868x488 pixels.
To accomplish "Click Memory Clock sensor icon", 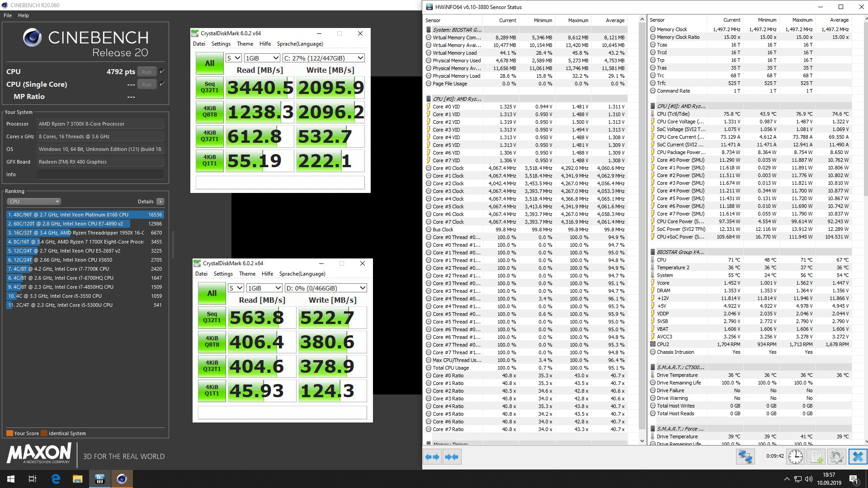I will coord(653,29).
